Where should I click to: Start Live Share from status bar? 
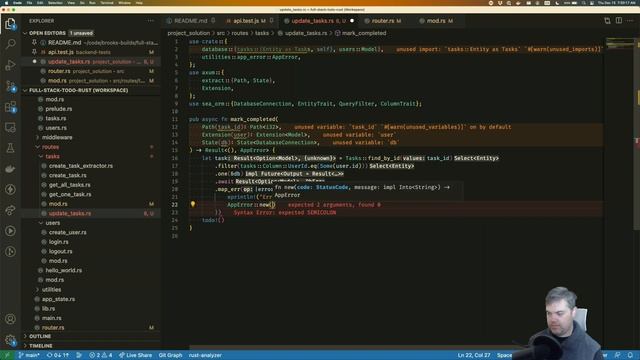tap(135, 355)
